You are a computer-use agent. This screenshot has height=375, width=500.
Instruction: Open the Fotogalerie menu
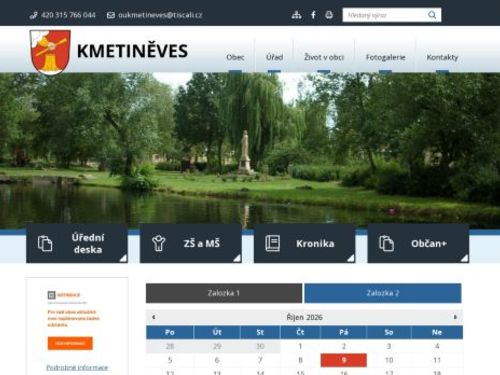tap(385, 57)
